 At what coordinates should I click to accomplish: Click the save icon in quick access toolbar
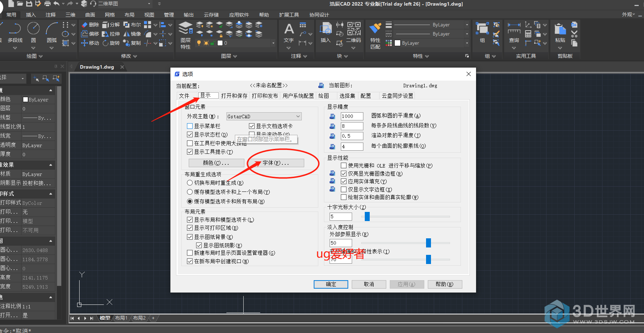29,4
